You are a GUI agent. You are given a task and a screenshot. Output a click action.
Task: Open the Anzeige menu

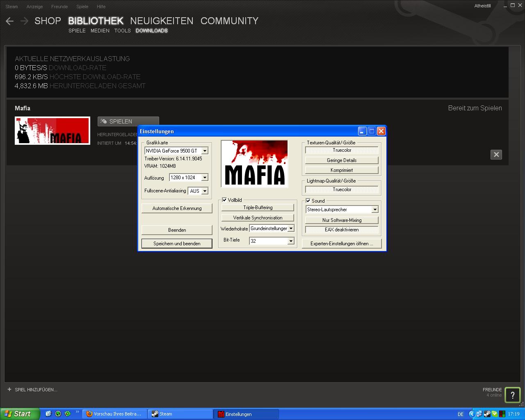pos(35,7)
